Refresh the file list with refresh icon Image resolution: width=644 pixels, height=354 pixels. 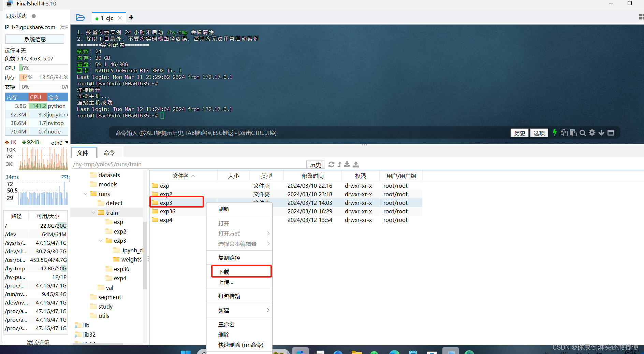[331, 165]
